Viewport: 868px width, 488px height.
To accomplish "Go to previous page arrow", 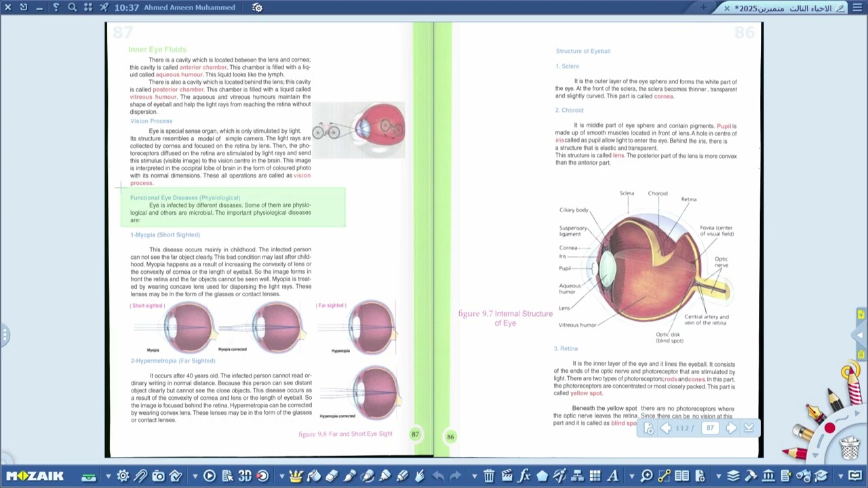I will 666,428.
